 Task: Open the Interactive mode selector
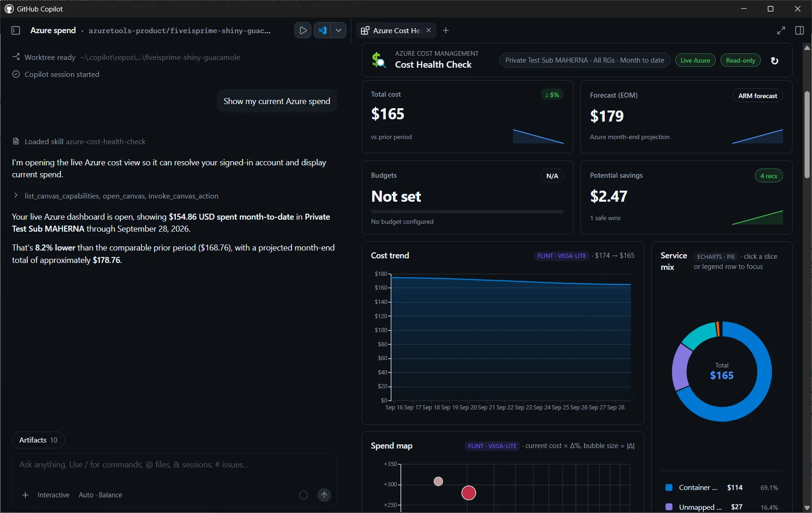53,495
